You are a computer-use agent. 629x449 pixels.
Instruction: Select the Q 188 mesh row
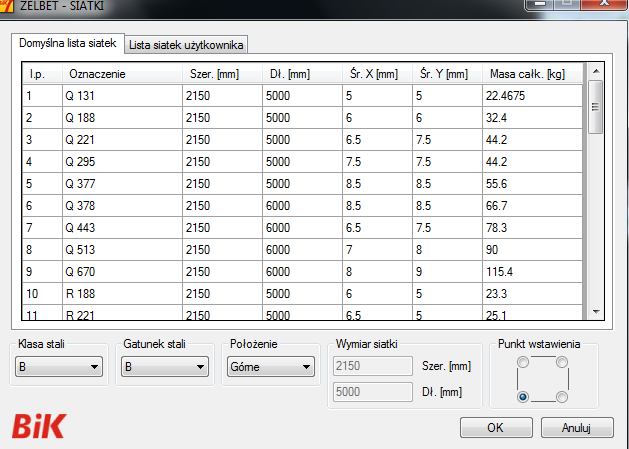(x=303, y=118)
